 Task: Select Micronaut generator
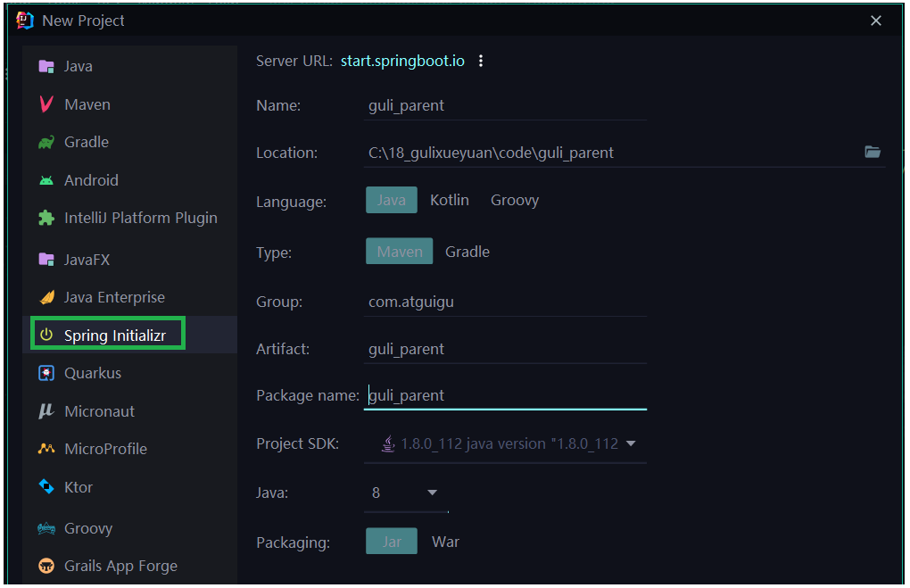click(x=130, y=411)
